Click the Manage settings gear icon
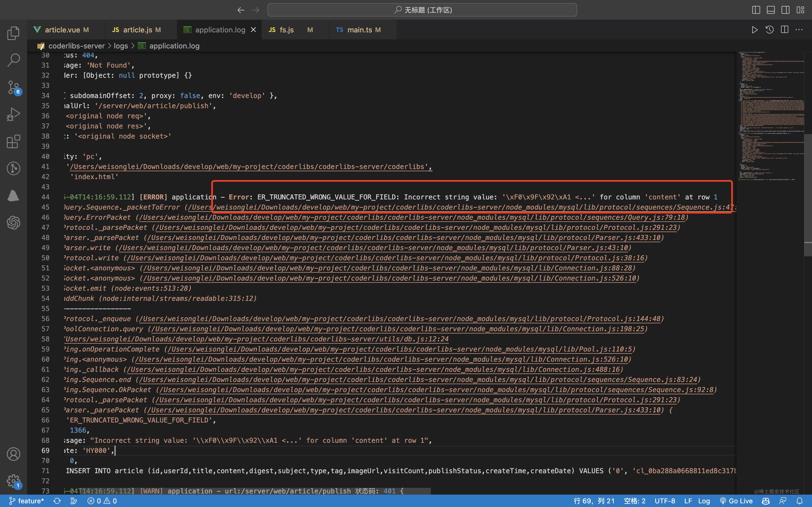 point(14,481)
